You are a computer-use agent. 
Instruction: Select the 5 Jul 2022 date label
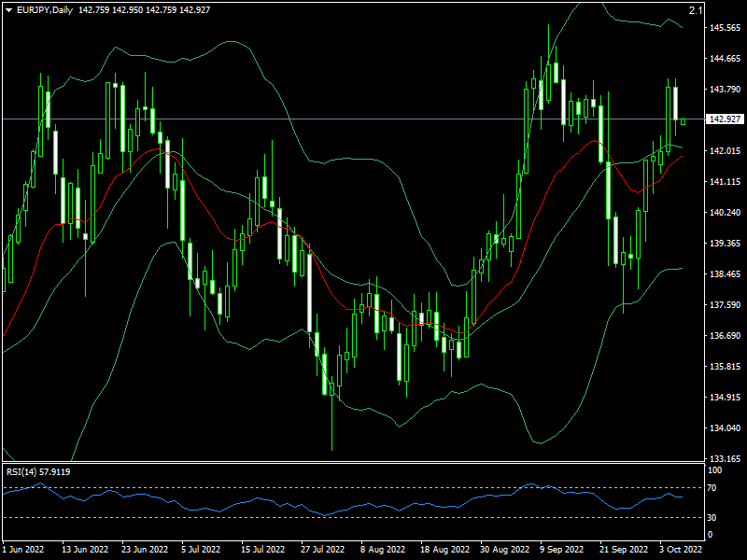coord(201,549)
